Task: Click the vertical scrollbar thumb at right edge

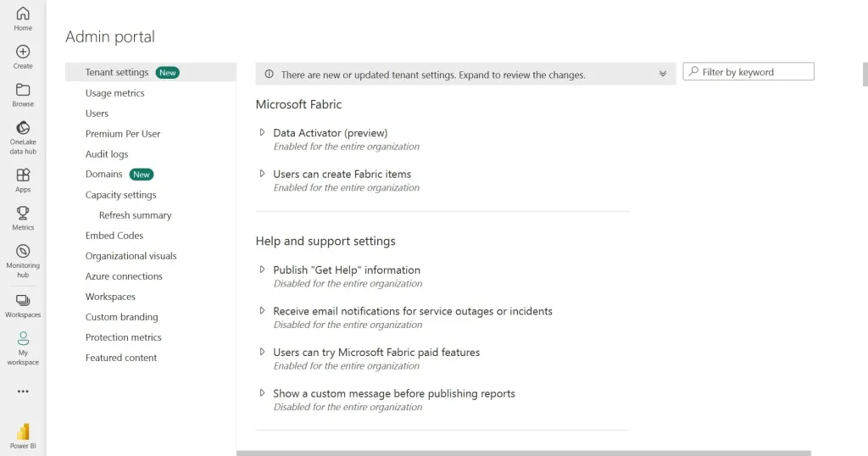Action: pyautogui.click(x=865, y=75)
